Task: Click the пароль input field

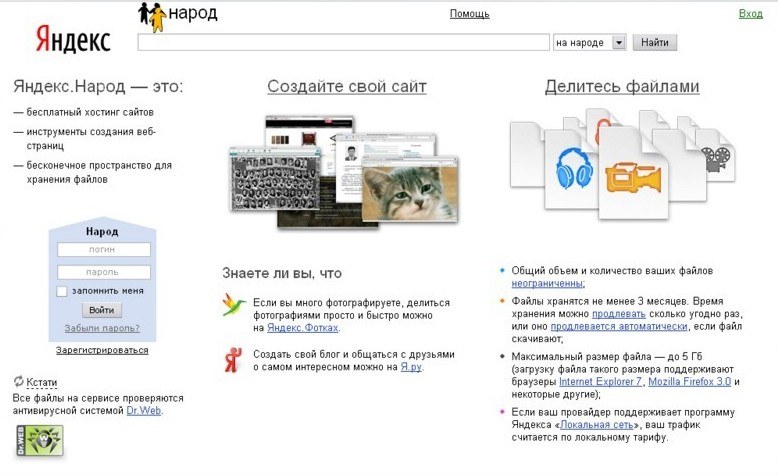Action: [x=104, y=272]
